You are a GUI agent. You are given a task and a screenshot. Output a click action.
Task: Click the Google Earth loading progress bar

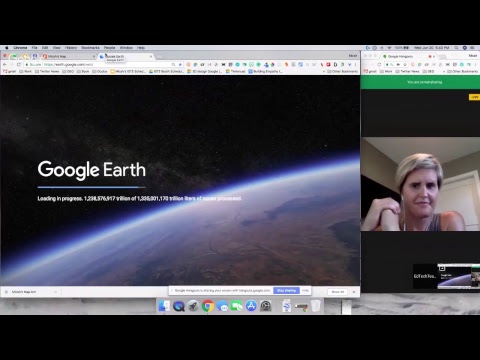pos(91,187)
